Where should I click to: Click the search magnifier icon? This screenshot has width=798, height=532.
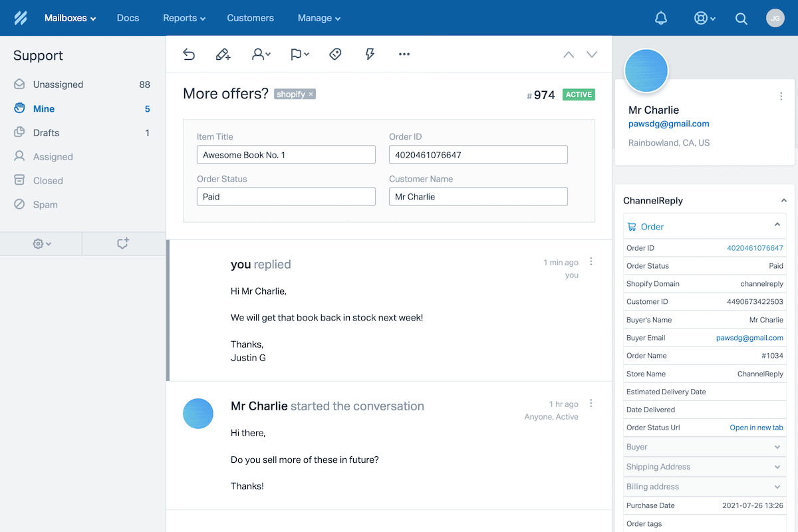coord(741,19)
